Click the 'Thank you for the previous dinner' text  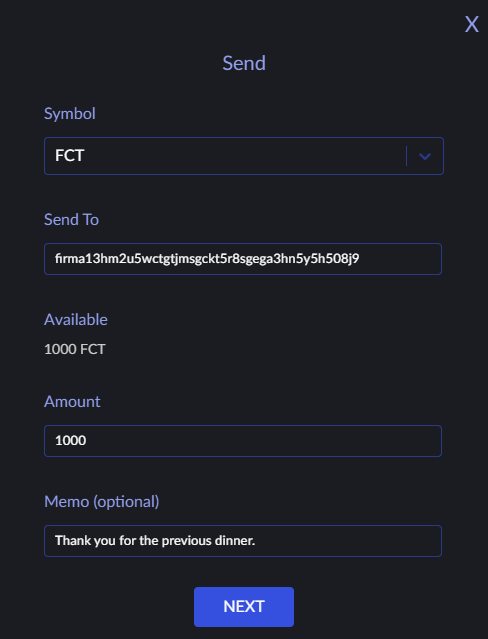[x=155, y=541]
